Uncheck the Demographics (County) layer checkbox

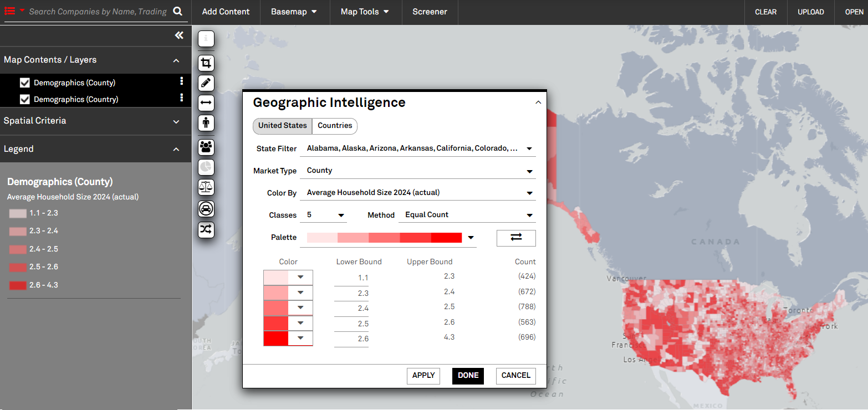pos(24,83)
